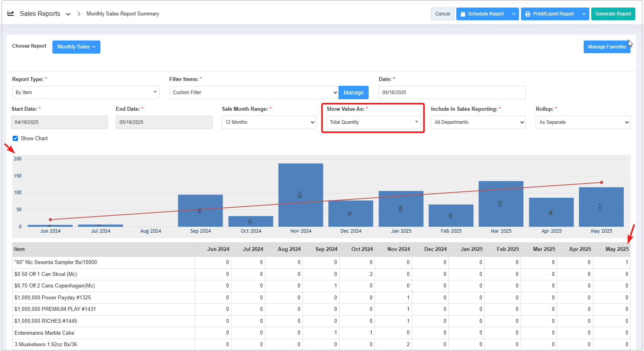
Task: Uncheck the Show Chart checkbox
Action: point(15,139)
